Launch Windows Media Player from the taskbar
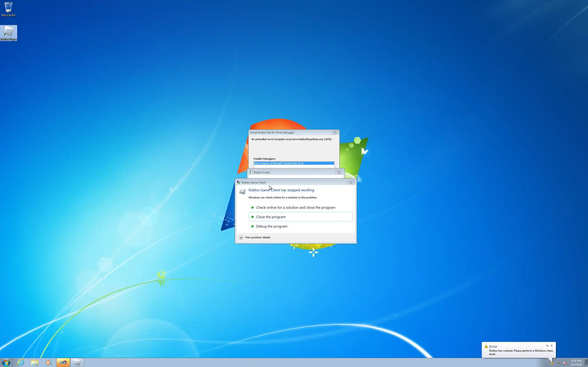 48,362
